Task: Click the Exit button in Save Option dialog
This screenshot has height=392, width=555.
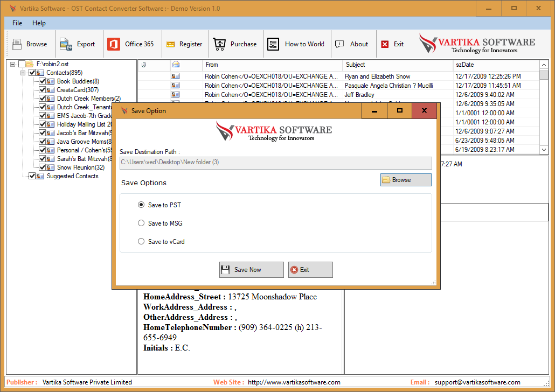Action: click(x=310, y=270)
